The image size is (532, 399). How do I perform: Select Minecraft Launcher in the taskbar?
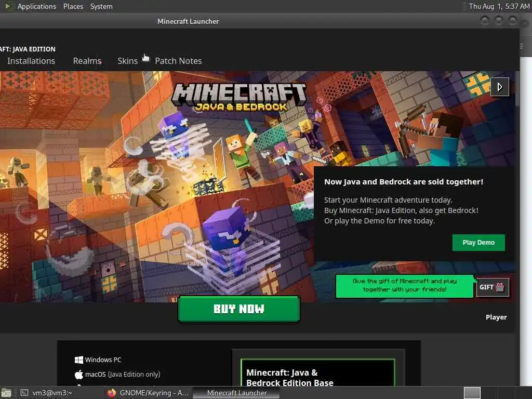pos(236,393)
